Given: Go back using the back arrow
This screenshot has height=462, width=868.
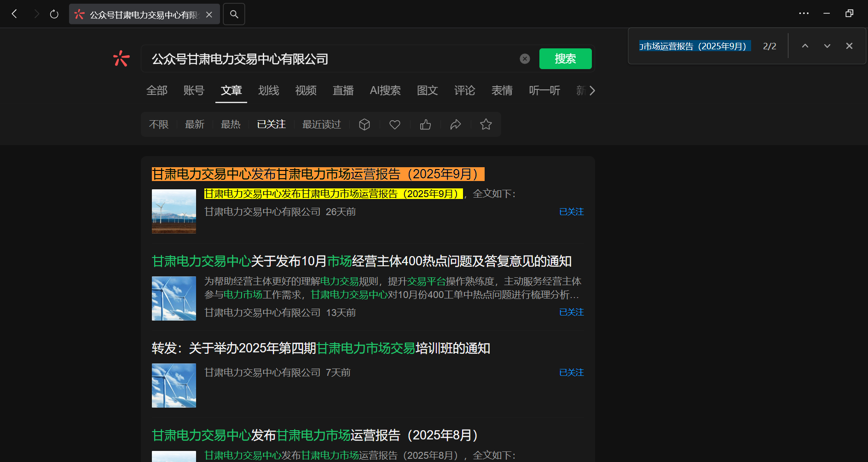Looking at the screenshot, I should pos(14,14).
